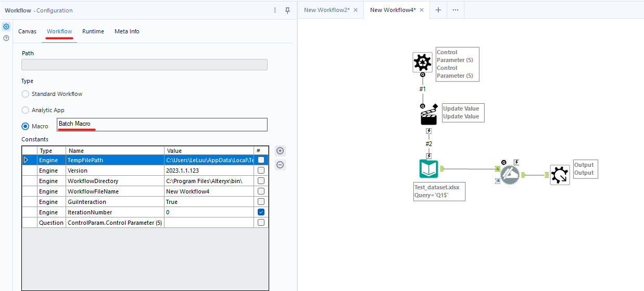Close the New Workflow2 tab
Viewport: 644px width, 291px height.
356,10
